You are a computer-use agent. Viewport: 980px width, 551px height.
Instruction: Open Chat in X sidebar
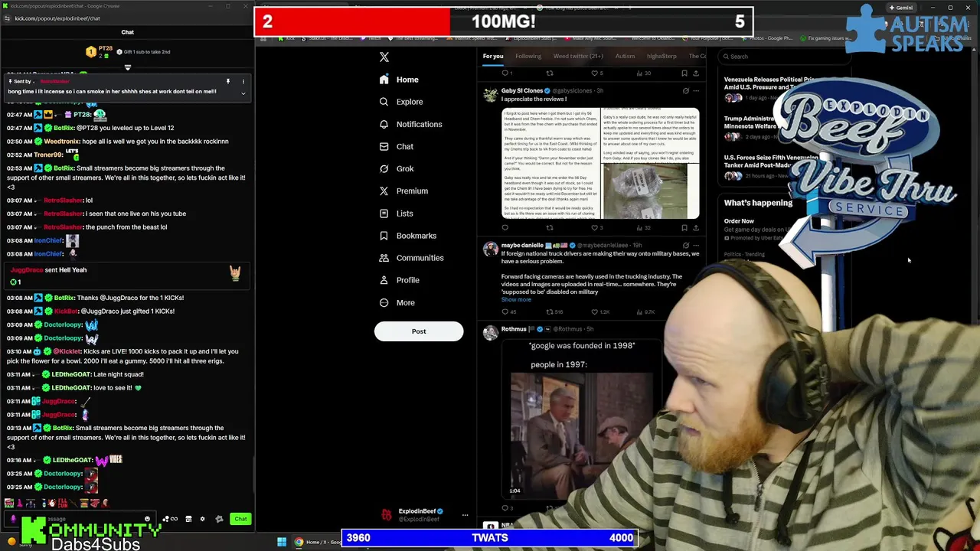397,146
